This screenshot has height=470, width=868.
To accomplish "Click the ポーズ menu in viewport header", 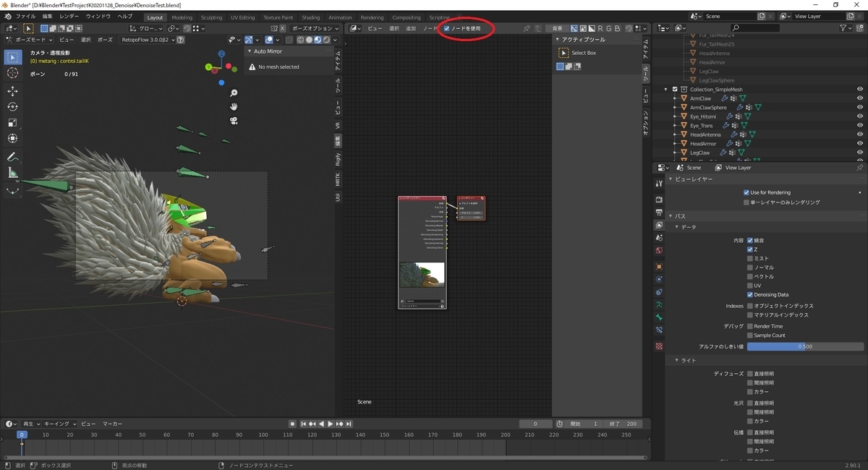I will pos(105,40).
